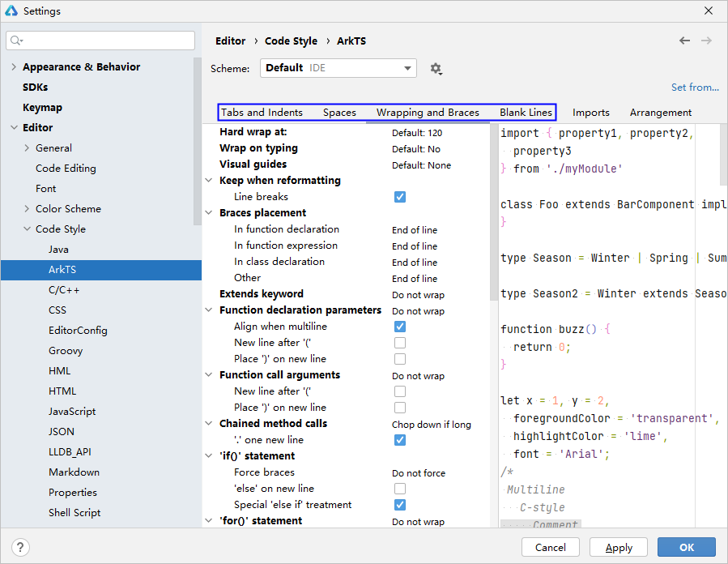Select Shell Script code style
The height and width of the screenshot is (564, 728).
pos(75,512)
